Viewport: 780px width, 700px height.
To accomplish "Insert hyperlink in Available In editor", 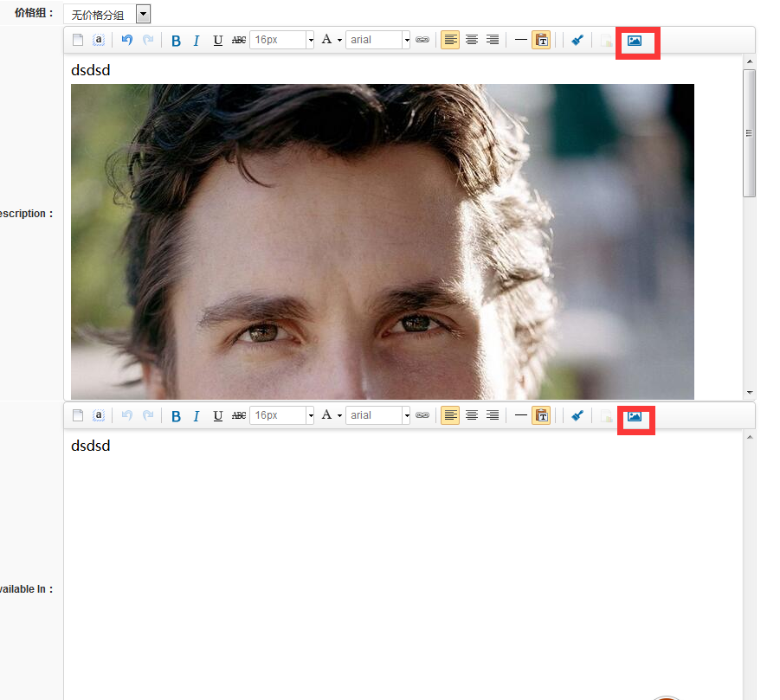I will click(422, 415).
